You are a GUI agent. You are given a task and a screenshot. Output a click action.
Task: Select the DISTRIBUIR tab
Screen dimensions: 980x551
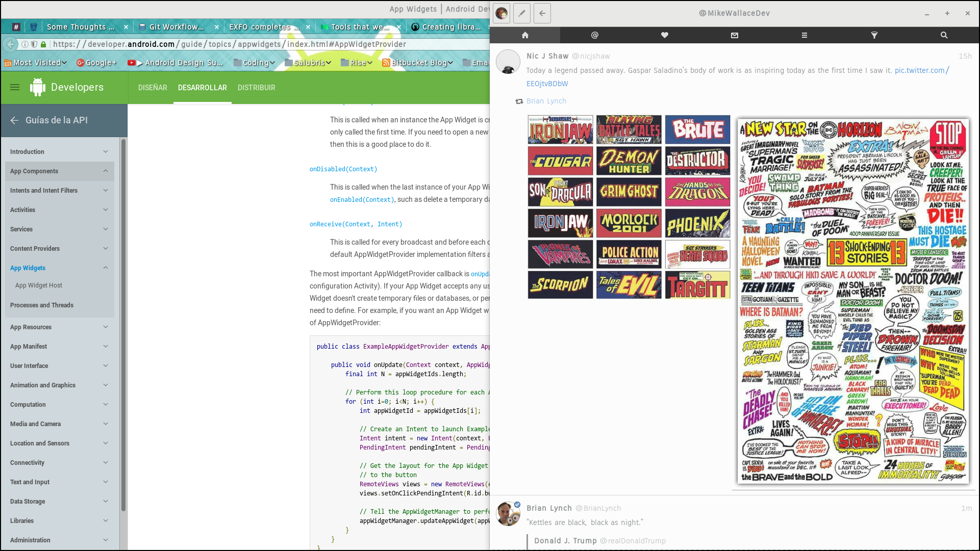click(257, 88)
